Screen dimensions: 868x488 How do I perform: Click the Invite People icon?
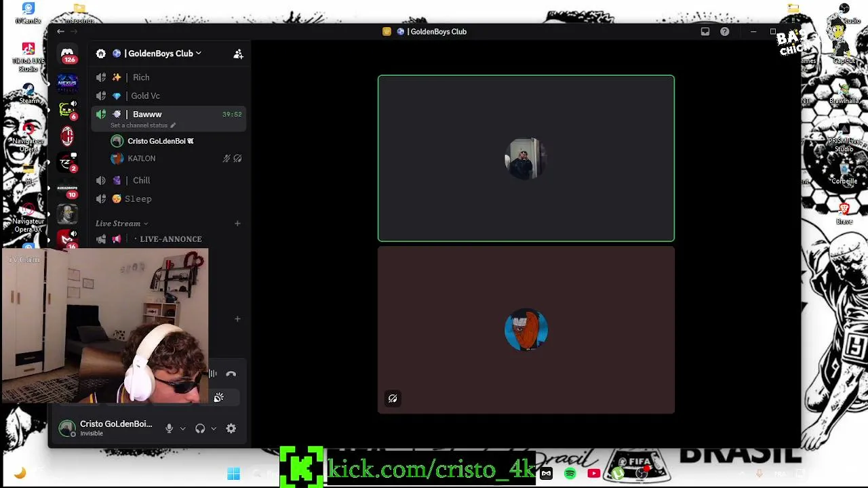tap(238, 54)
